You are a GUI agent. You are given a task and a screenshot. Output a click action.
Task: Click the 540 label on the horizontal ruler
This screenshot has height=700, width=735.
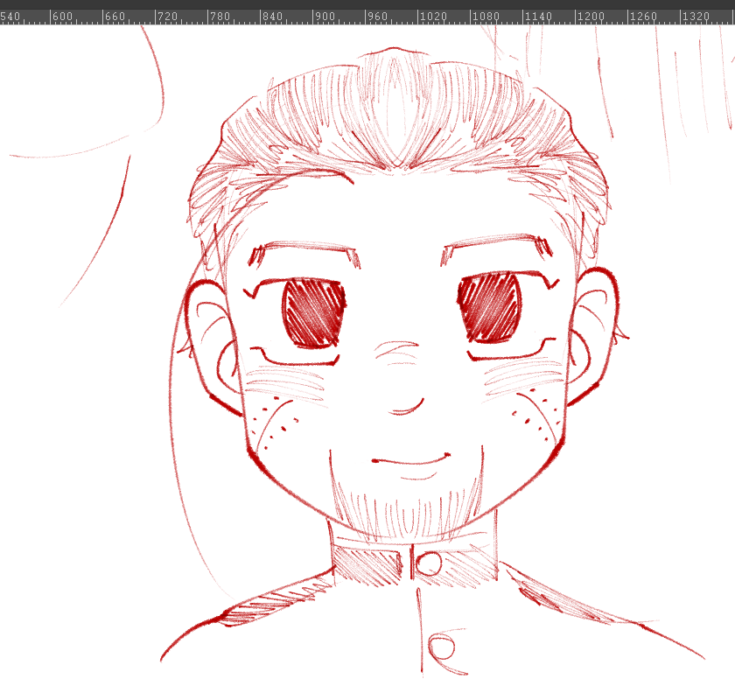[x=10, y=17]
